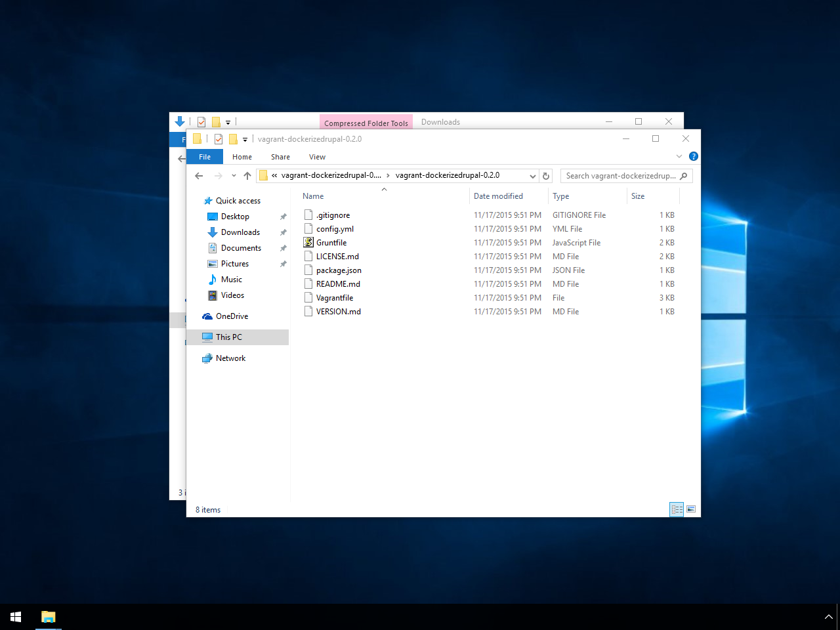This screenshot has height=630, width=840.
Task: Select the config.yml file icon
Action: point(308,228)
